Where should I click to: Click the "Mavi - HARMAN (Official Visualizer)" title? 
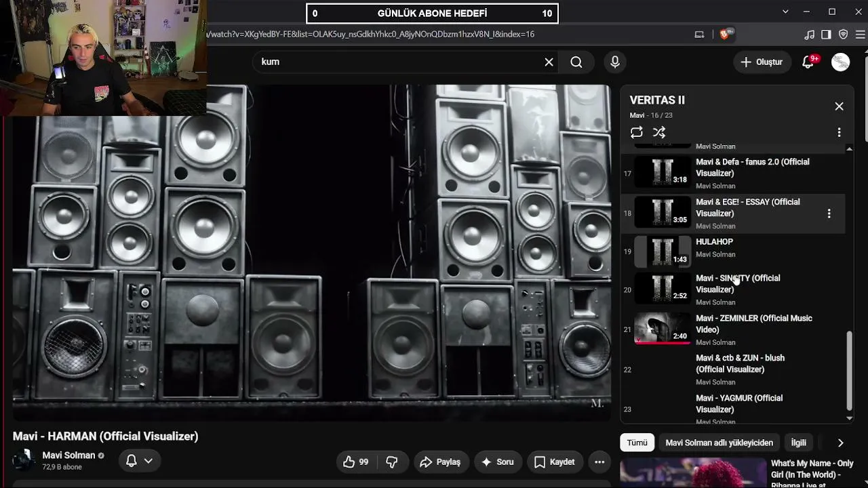tap(106, 436)
